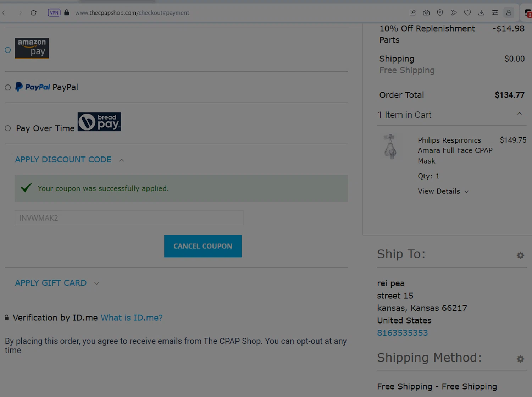Edit Ship To address gear icon
The image size is (532, 397).
(x=520, y=255)
